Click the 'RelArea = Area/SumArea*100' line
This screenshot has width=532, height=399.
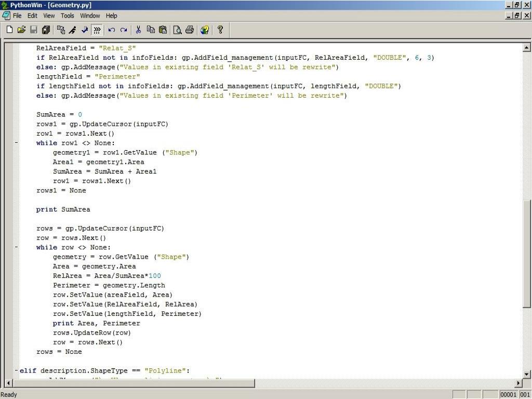(107, 276)
